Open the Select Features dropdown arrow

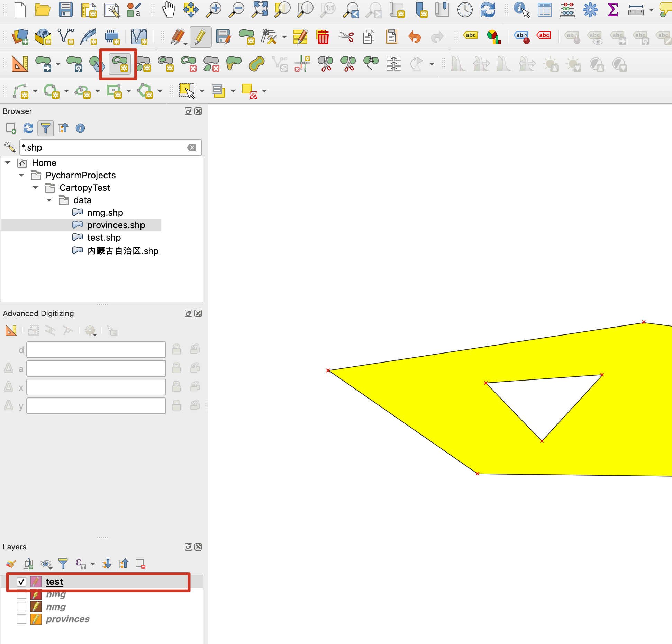tap(202, 91)
